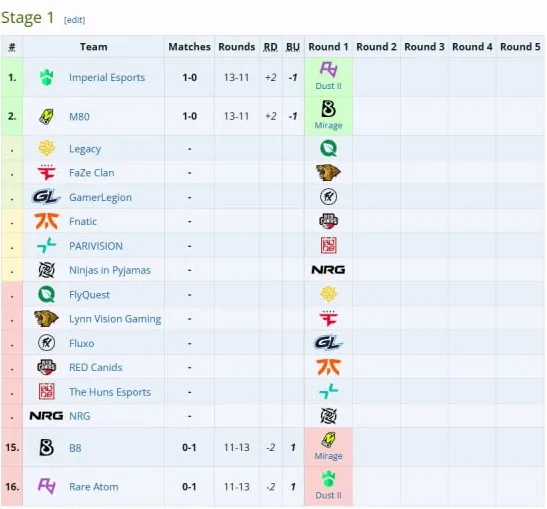547x509 pixels.
Task: Click the GamerLegion logo in Team column
Action: click(46, 197)
